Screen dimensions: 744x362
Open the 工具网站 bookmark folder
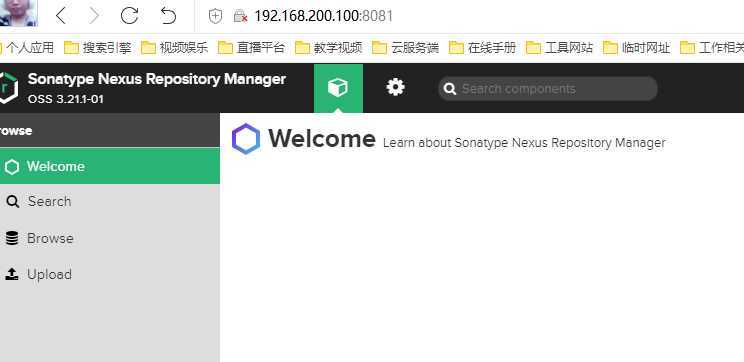(559, 47)
